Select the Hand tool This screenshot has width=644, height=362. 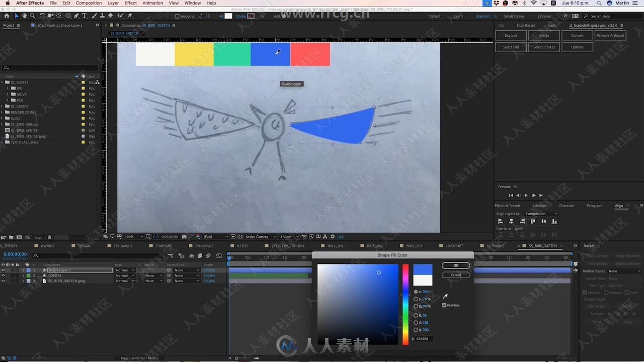tap(25, 16)
